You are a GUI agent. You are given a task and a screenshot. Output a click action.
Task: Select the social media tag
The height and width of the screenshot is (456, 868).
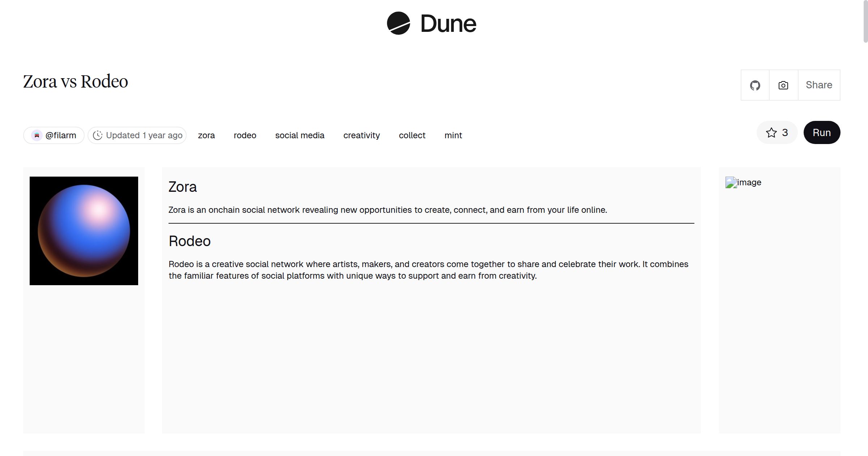tap(299, 135)
